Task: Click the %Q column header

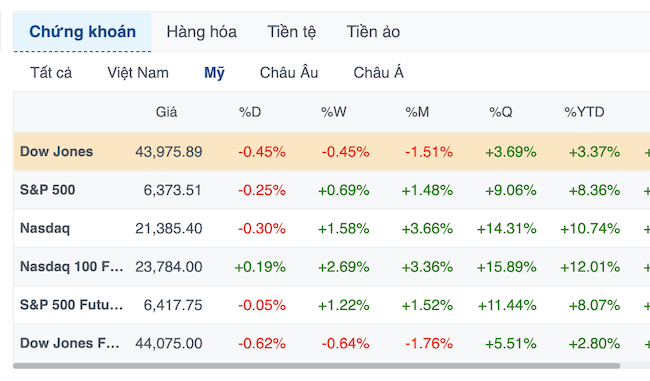Action: pyautogui.click(x=501, y=112)
